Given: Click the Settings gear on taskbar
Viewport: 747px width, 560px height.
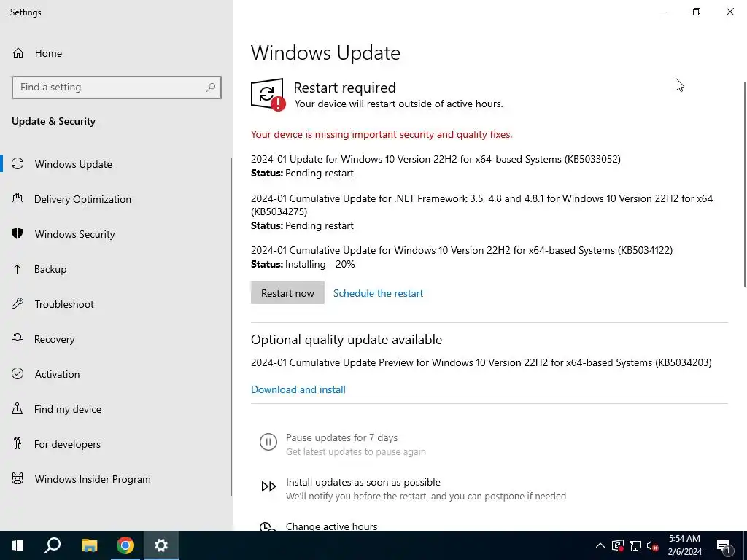Looking at the screenshot, I should click(161, 545).
